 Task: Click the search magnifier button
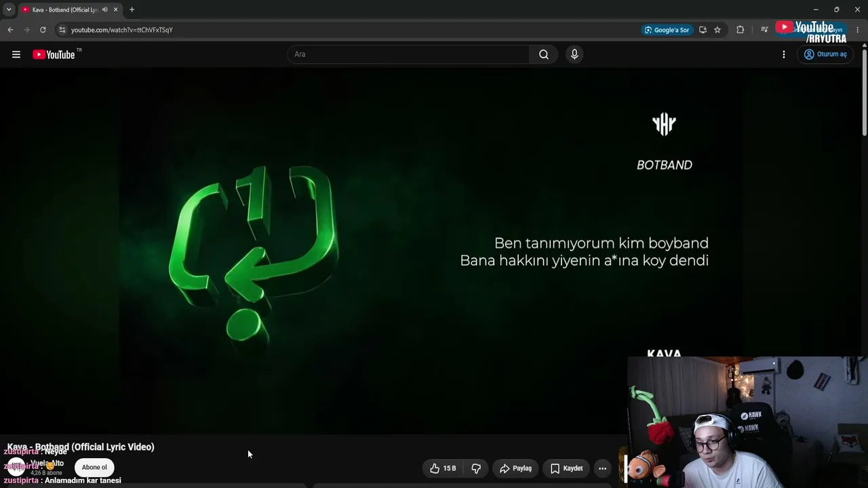tap(544, 54)
